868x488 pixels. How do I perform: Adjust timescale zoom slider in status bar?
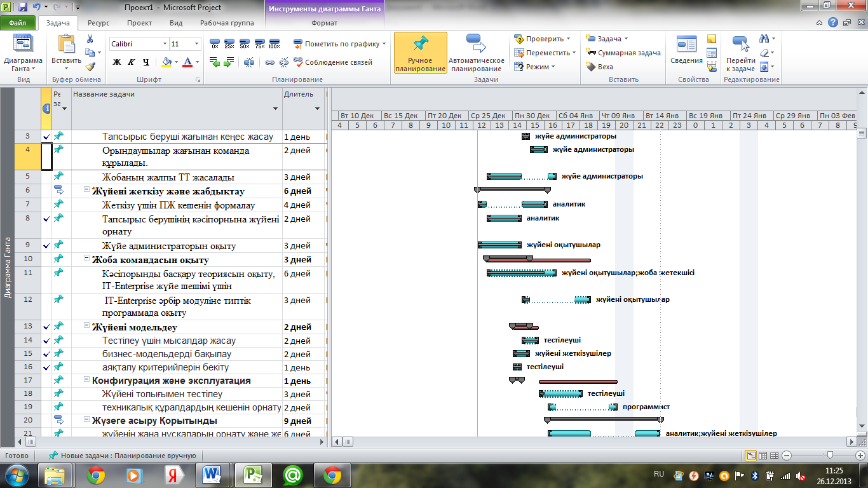click(x=829, y=456)
